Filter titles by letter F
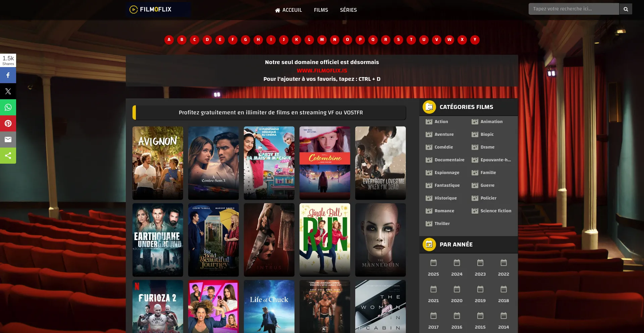The width and height of the screenshot is (644, 333). [x=233, y=40]
